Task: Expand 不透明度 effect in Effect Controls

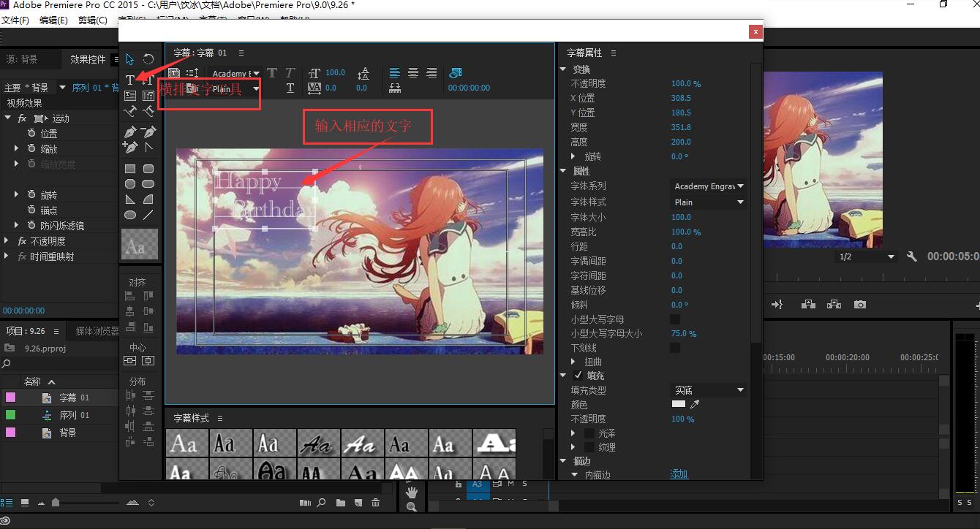Action: [x=7, y=240]
